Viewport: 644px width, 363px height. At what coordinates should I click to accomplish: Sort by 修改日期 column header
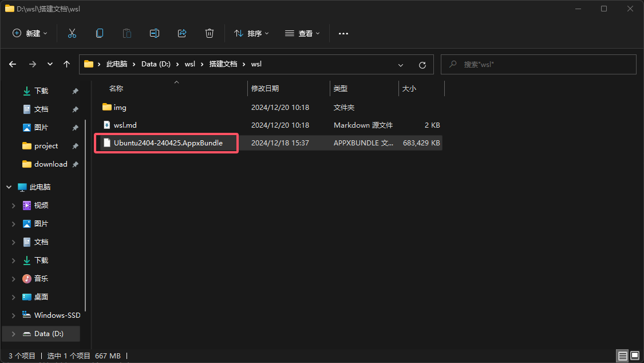tap(265, 88)
